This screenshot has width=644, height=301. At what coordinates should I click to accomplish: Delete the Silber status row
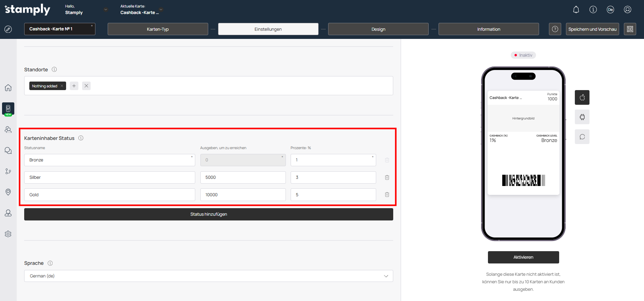[387, 177]
